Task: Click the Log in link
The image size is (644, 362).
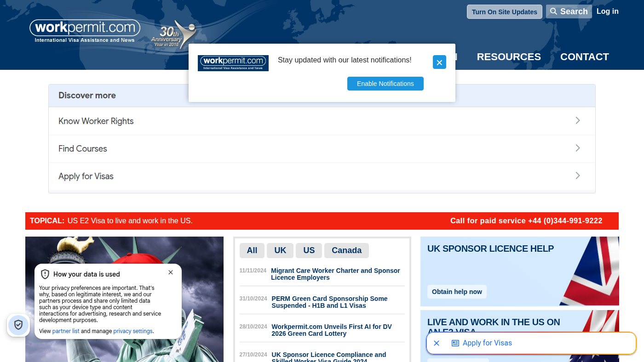Action: (608, 11)
